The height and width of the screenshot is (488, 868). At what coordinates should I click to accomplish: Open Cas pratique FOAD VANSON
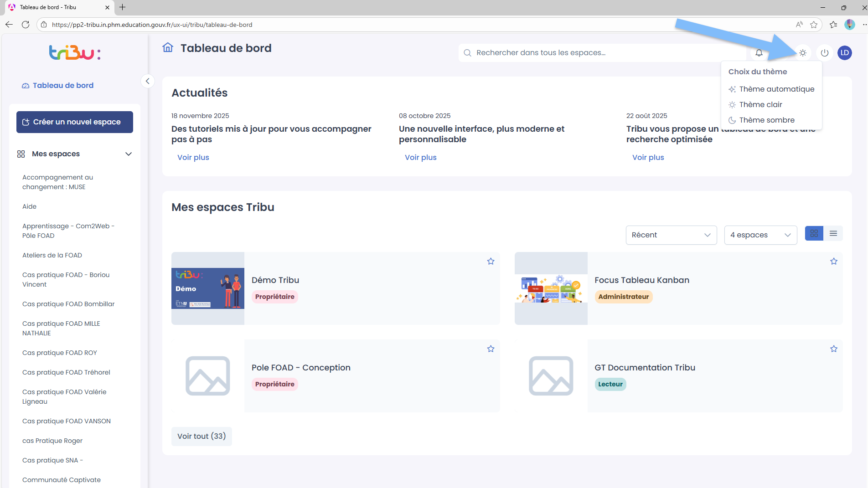pyautogui.click(x=67, y=421)
